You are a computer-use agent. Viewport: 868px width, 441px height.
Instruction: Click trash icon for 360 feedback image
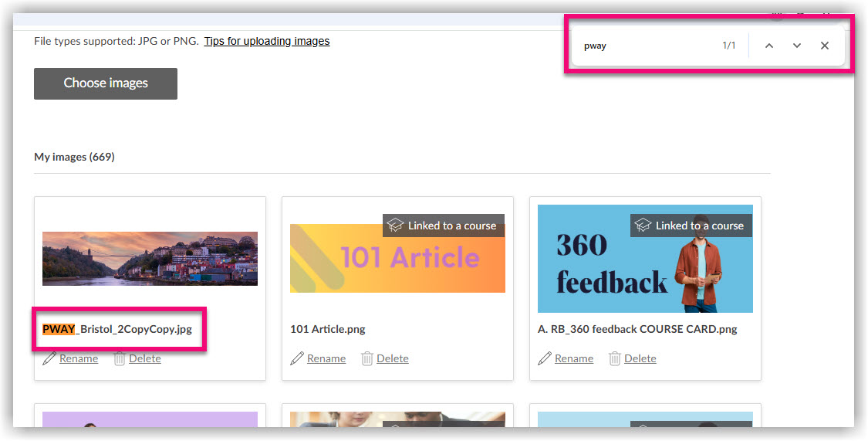point(614,358)
